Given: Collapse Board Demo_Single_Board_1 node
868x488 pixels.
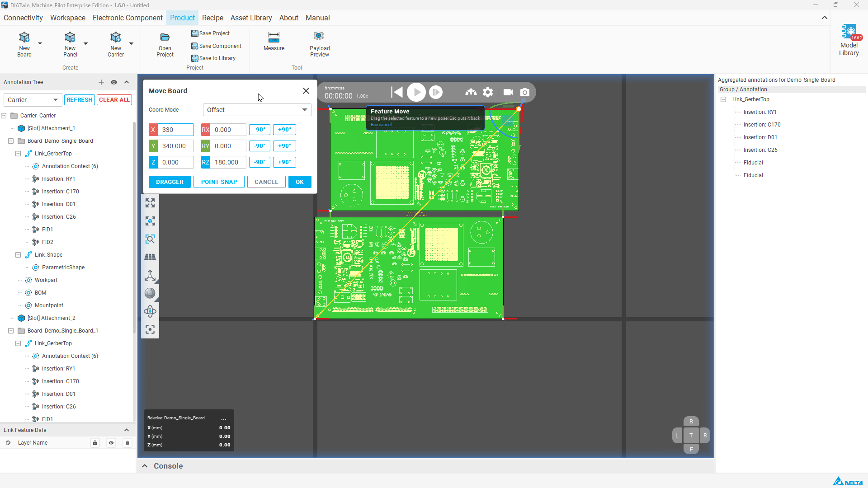Looking at the screenshot, I should tap(11, 331).
